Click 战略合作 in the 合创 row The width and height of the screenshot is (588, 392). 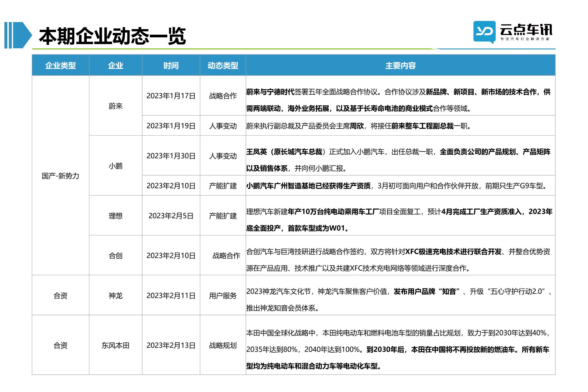tap(226, 256)
